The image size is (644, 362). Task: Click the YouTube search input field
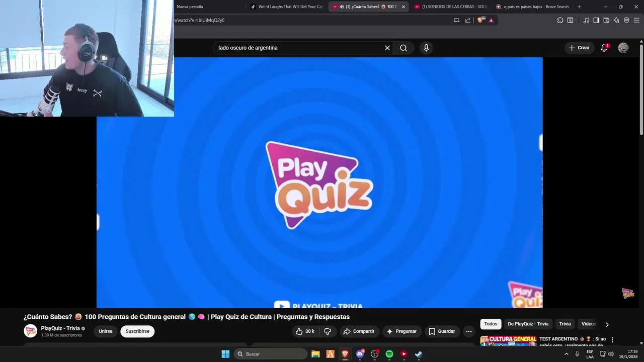tap(300, 48)
